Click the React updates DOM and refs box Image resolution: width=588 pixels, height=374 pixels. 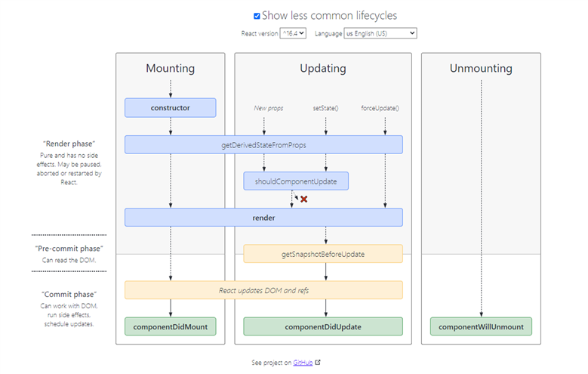point(263,290)
